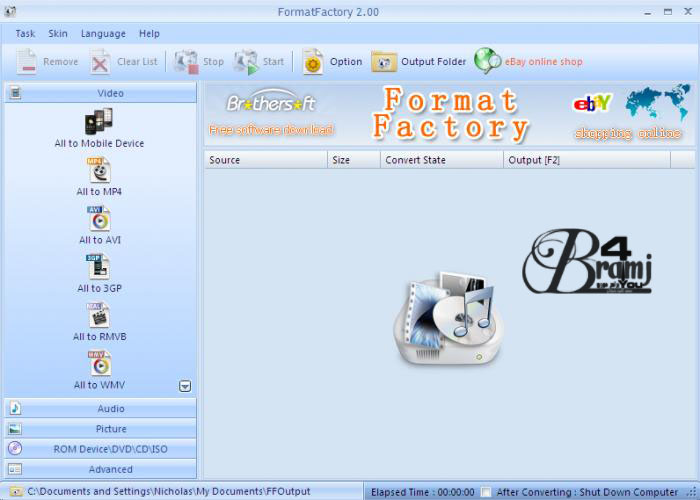Viewport: 700px width, 500px height.
Task: Select the All to AVI icon
Action: pyautogui.click(x=99, y=218)
